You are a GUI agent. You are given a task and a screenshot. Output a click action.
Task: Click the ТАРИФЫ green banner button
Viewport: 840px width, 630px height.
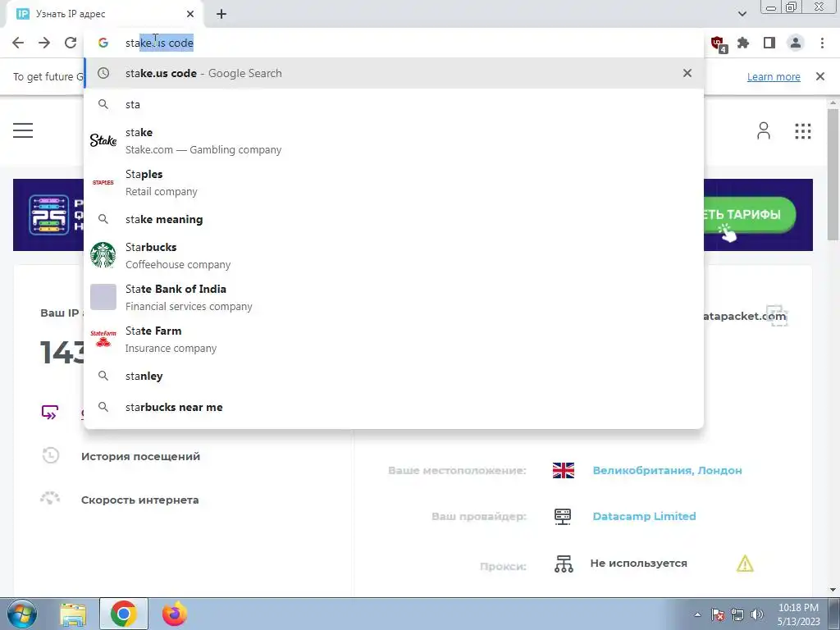click(x=750, y=215)
